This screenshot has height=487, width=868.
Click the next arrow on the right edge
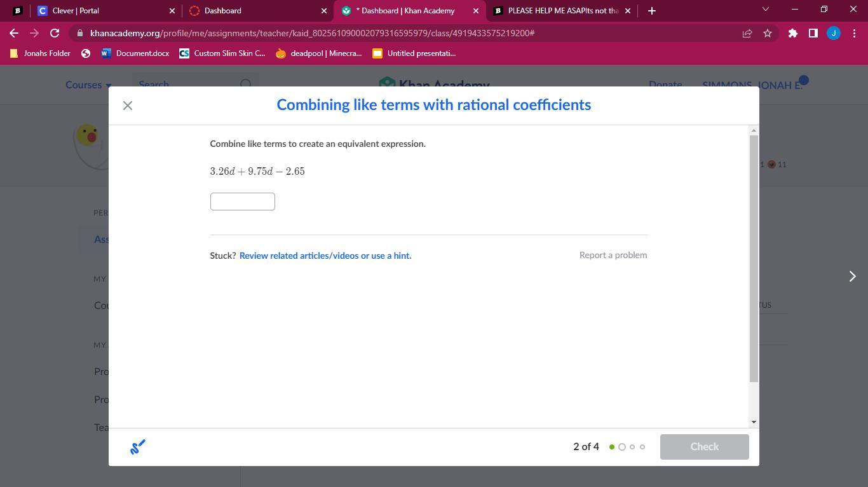[852, 276]
